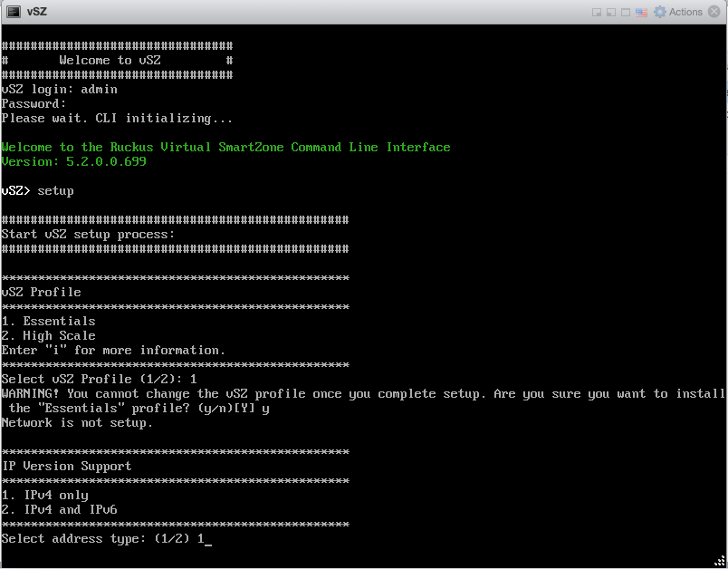Click the '2. High Scale' option text

[48, 336]
